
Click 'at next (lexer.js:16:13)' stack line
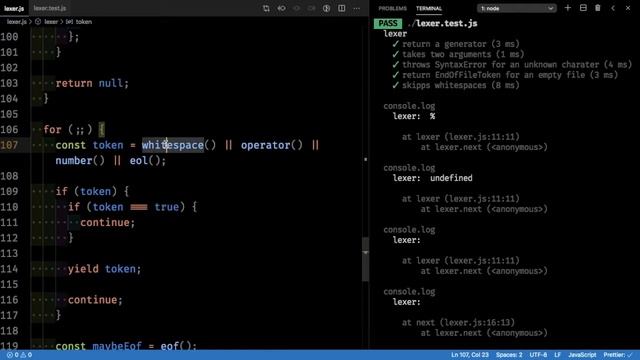pos(458,322)
